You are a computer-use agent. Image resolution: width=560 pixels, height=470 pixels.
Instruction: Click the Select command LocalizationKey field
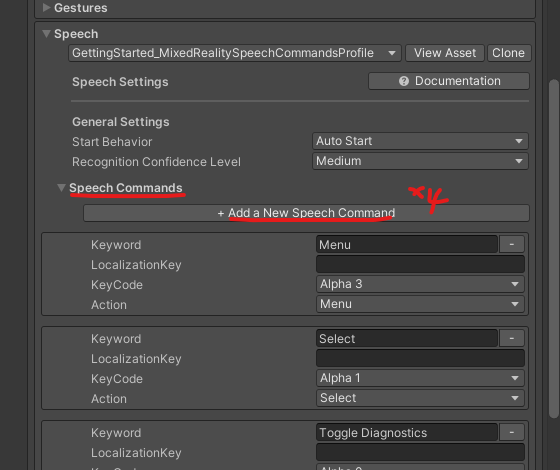pyautogui.click(x=420, y=358)
